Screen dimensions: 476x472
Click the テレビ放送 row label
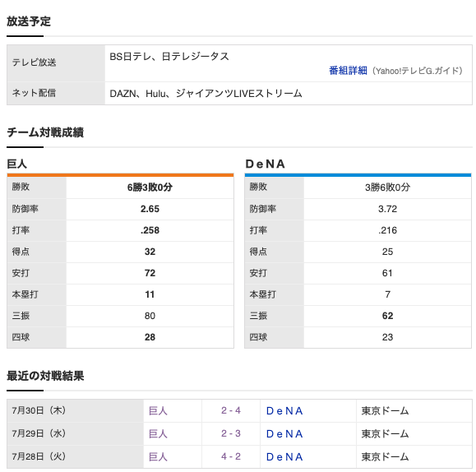click(x=34, y=62)
